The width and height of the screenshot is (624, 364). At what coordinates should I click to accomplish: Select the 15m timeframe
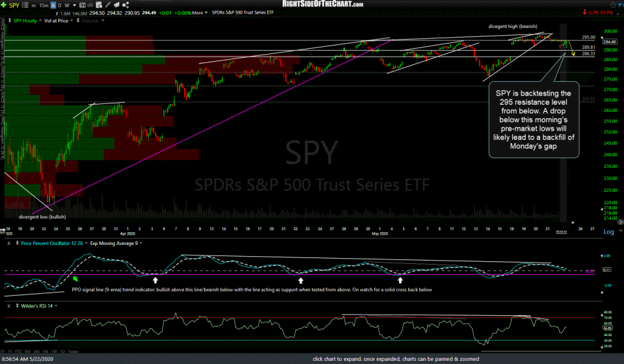44,5
